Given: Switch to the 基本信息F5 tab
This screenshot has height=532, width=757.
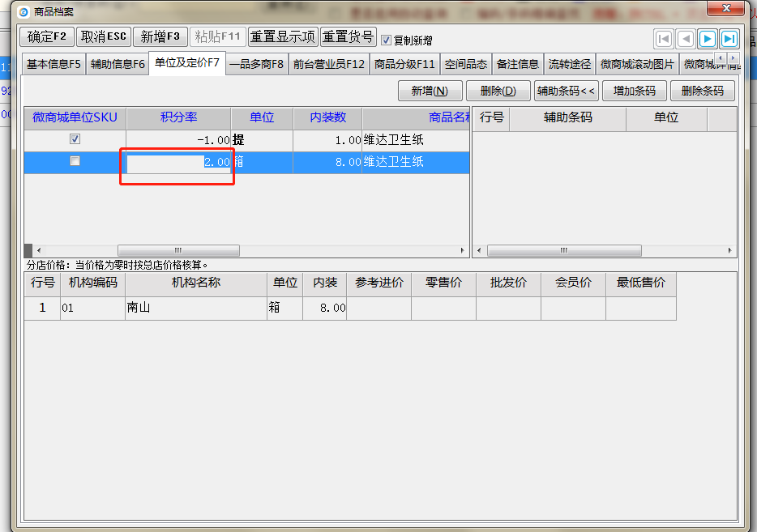Looking at the screenshot, I should click(x=53, y=64).
